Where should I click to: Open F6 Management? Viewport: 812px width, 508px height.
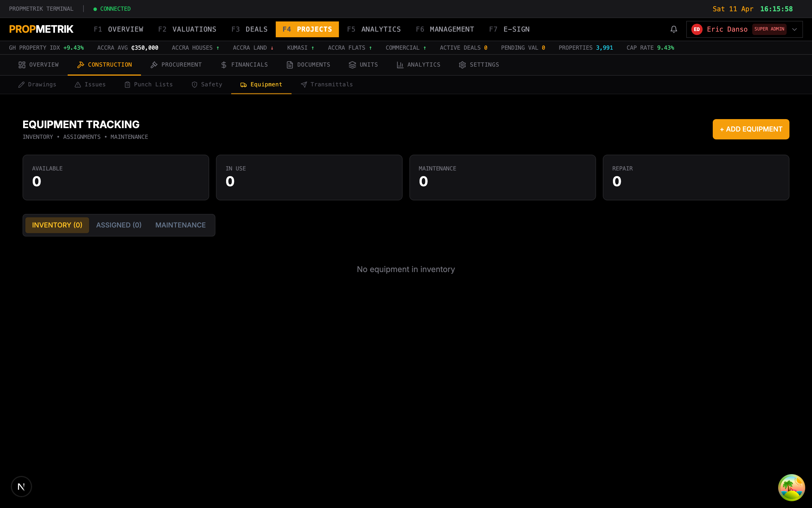[445, 29]
